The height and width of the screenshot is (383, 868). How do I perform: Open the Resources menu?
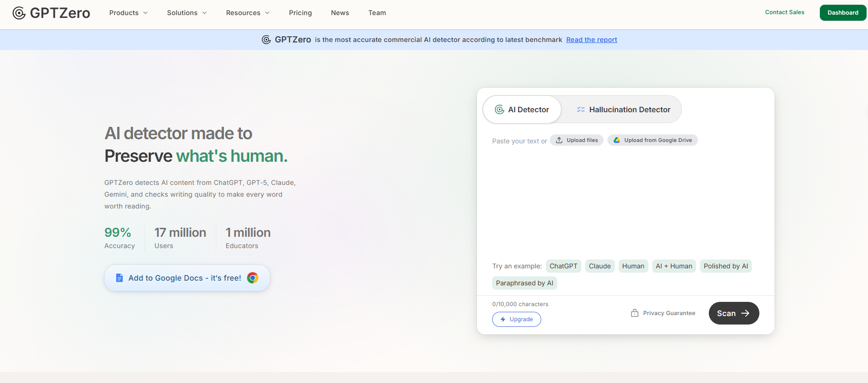[248, 13]
